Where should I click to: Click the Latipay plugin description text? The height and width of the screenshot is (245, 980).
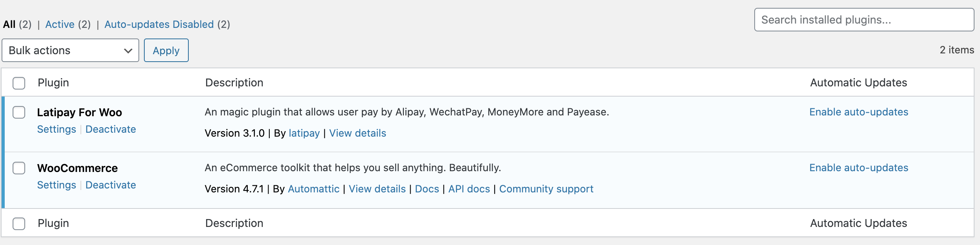tap(407, 112)
